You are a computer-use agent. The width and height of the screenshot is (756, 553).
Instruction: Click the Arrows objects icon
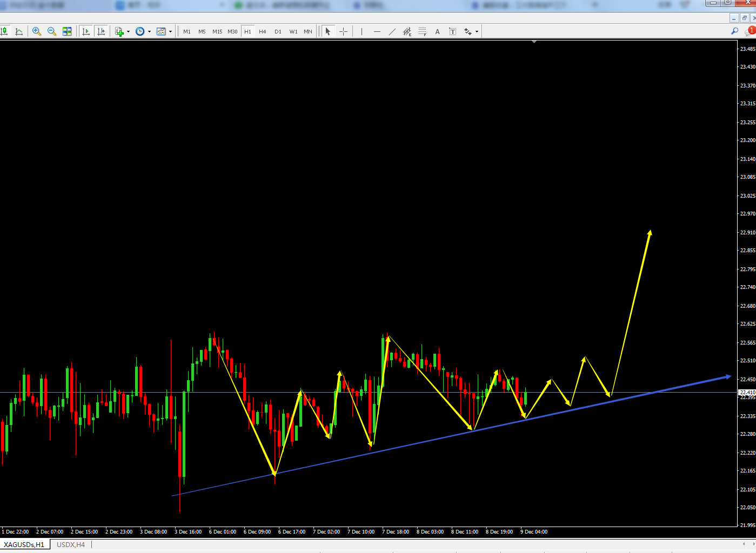click(468, 31)
